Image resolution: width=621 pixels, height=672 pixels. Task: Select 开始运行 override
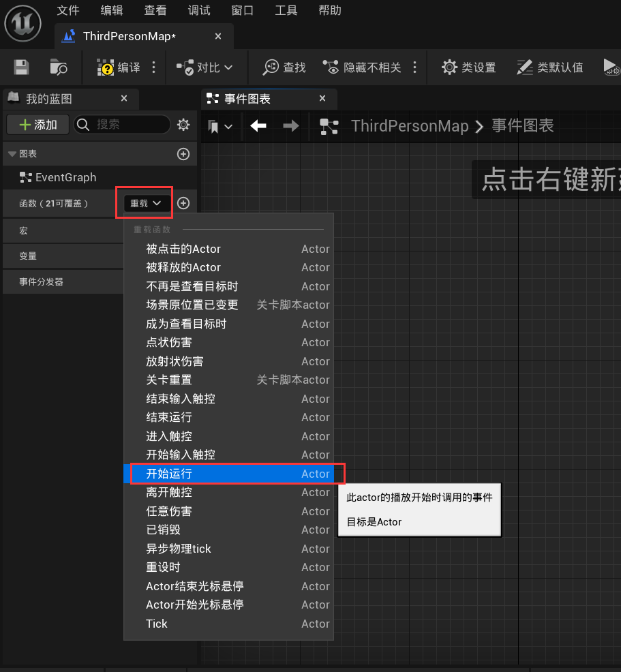(228, 474)
